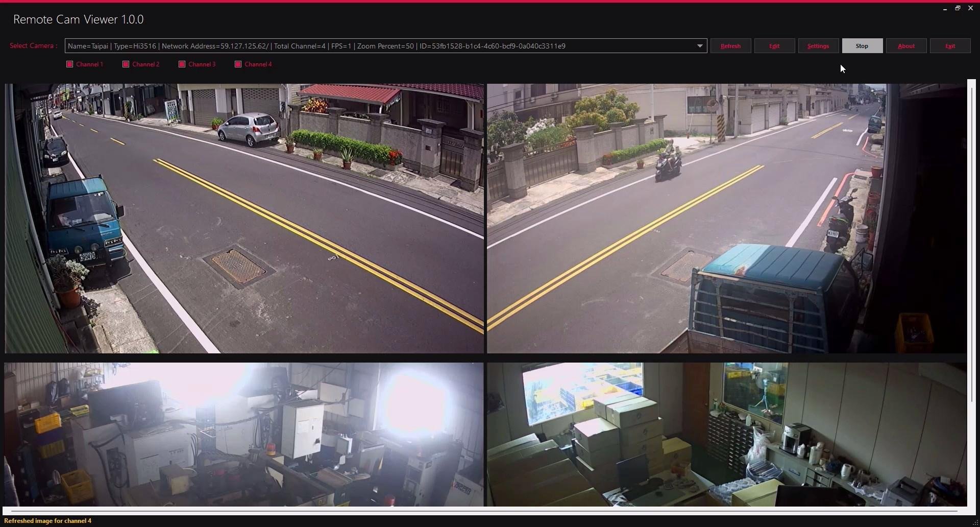The image size is (980, 527).
Task: Click the 'Refreshed image for channel 4' status text
Action: (48, 521)
